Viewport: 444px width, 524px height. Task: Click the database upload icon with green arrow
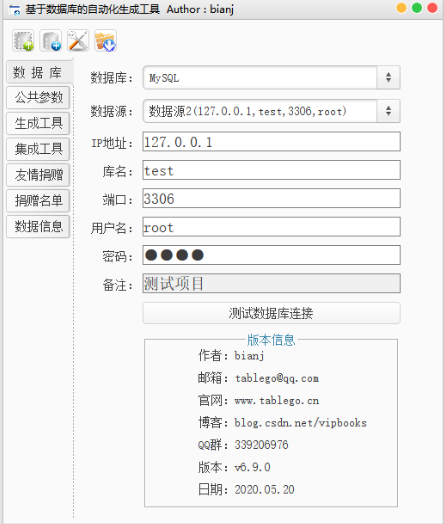[23, 41]
